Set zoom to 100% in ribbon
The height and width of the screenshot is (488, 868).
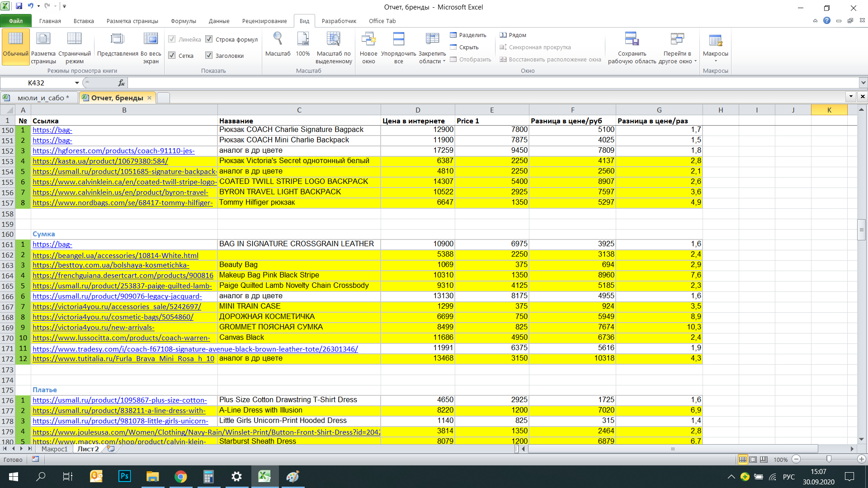303,44
